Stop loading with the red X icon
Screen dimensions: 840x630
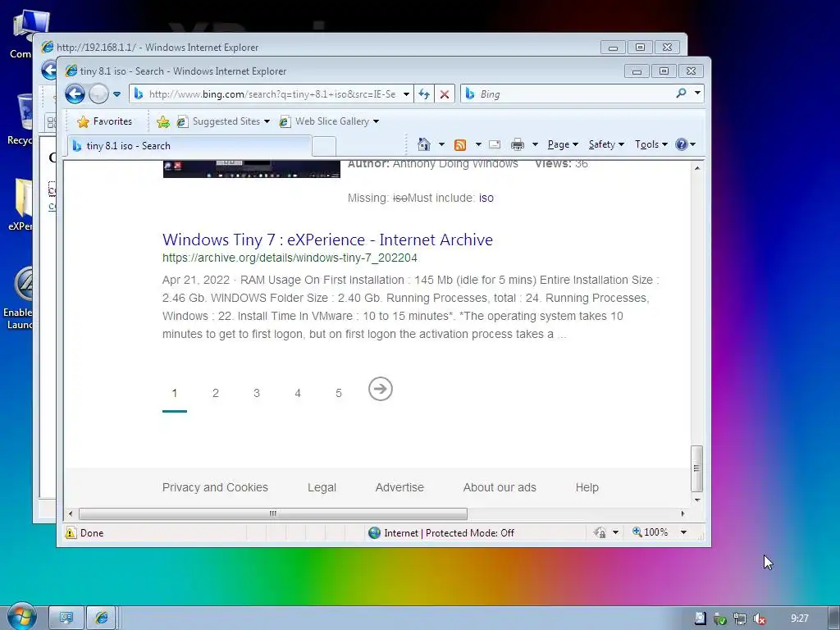(x=444, y=94)
